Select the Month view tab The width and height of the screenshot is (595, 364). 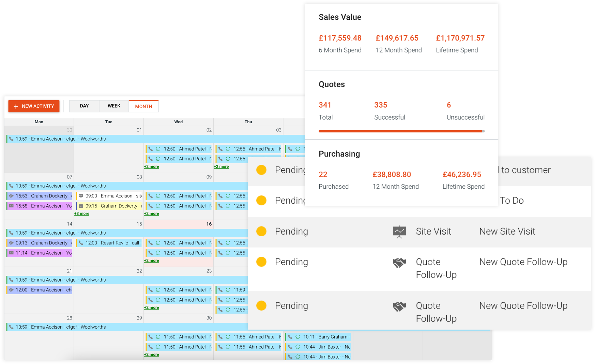(143, 106)
